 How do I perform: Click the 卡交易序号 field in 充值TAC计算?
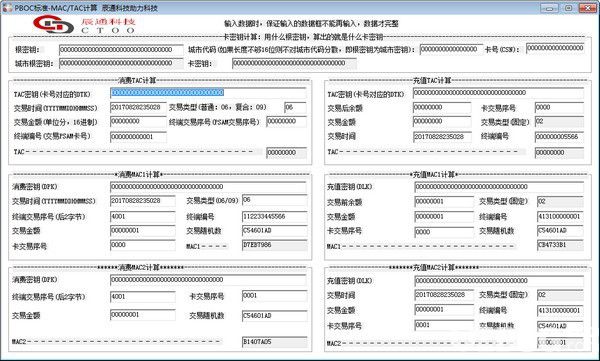click(x=559, y=108)
